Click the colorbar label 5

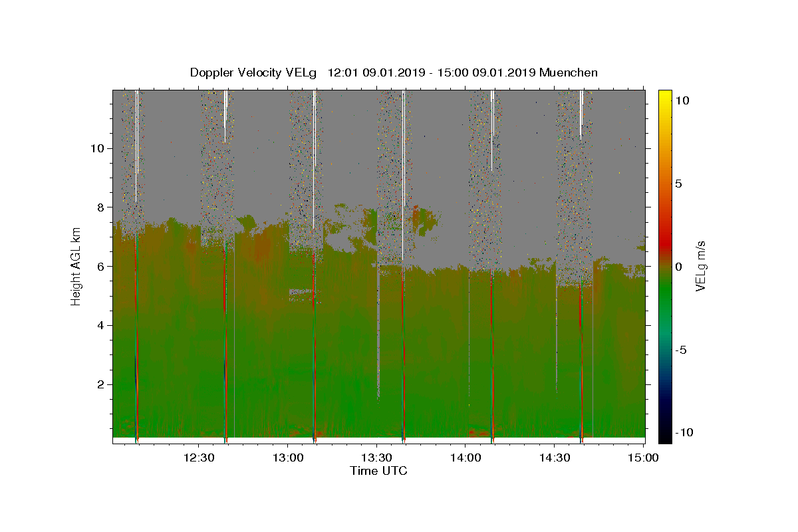[x=678, y=184]
